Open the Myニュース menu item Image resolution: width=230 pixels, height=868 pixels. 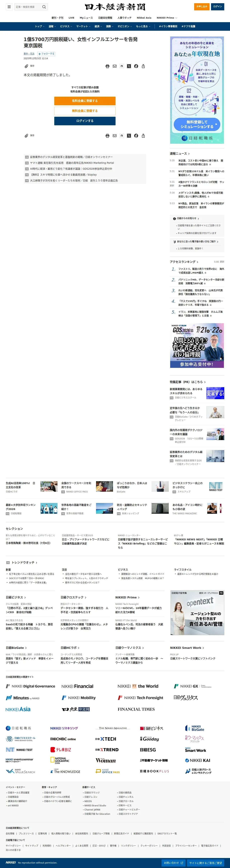coord(86,18)
